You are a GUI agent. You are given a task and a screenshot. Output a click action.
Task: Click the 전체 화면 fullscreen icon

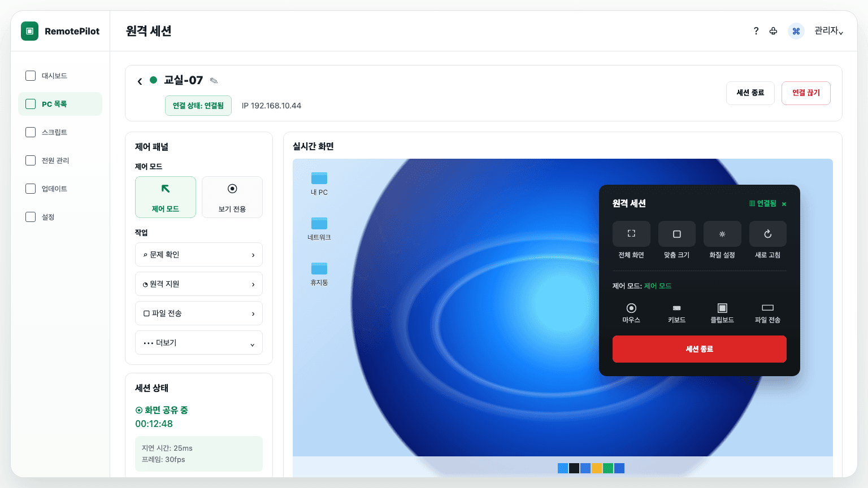pos(631,234)
